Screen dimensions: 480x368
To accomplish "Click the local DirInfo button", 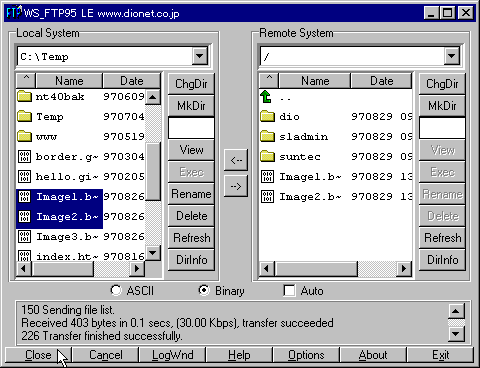I will click(x=191, y=260).
